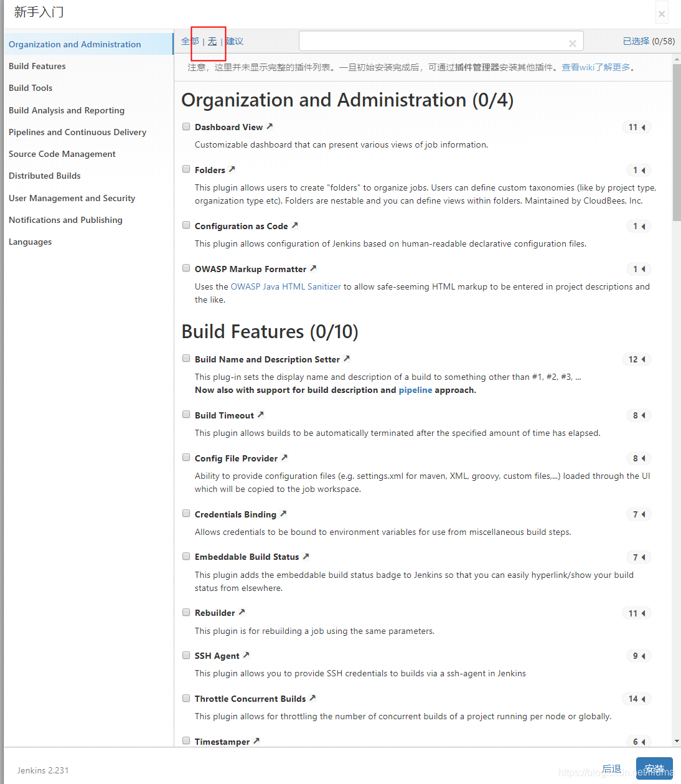Check the Folders plugin
681x784 pixels.
pyautogui.click(x=186, y=169)
